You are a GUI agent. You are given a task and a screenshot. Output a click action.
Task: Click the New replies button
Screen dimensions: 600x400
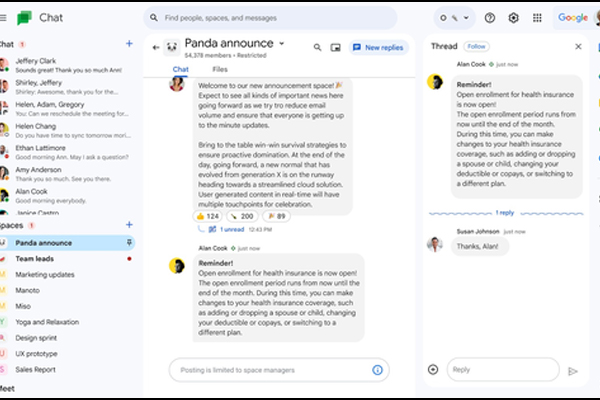tap(379, 47)
